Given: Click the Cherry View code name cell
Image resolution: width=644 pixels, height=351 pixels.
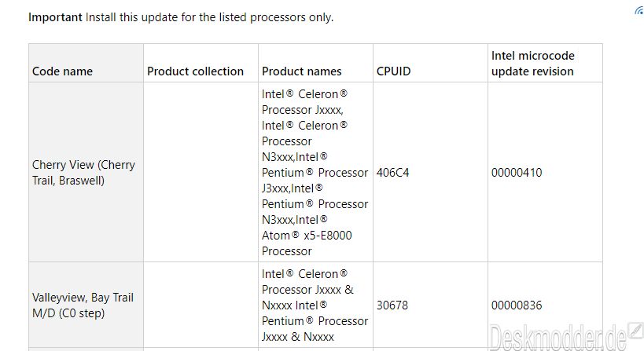Looking at the screenshot, I should pos(84,172).
